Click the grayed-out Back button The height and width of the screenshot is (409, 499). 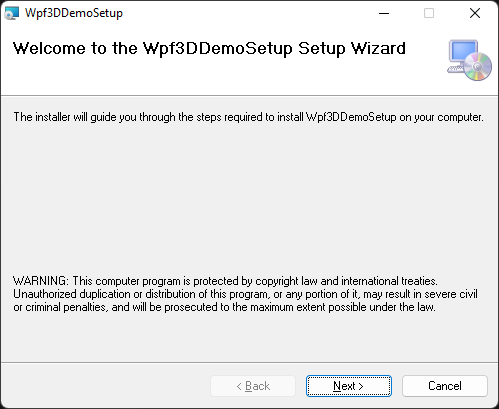tap(253, 386)
